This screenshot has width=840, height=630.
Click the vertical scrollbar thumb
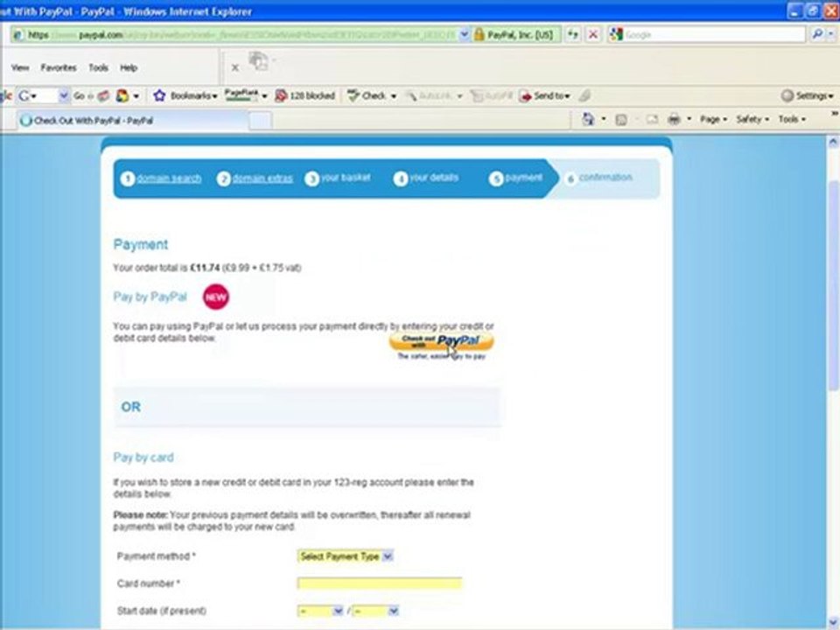pos(833,287)
